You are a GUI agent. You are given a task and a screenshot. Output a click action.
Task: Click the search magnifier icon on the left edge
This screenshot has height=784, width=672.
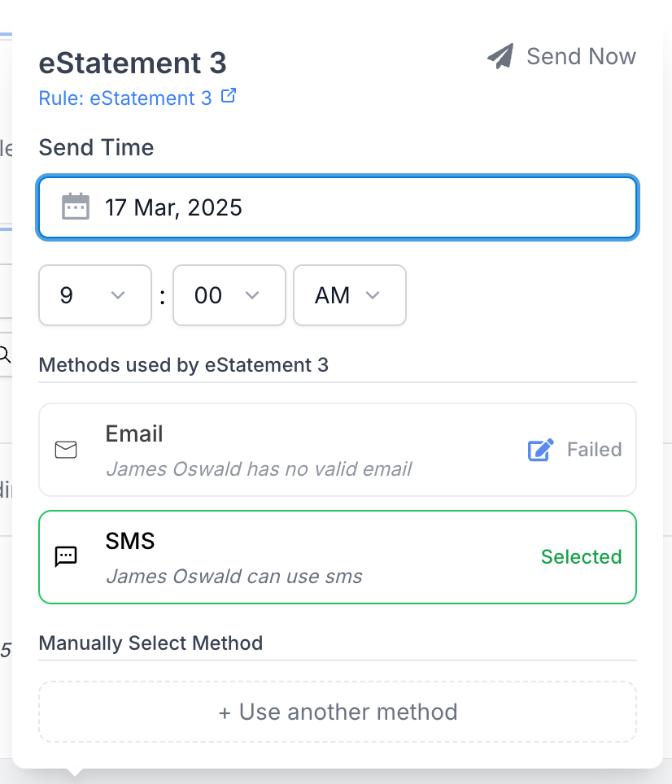(6, 355)
